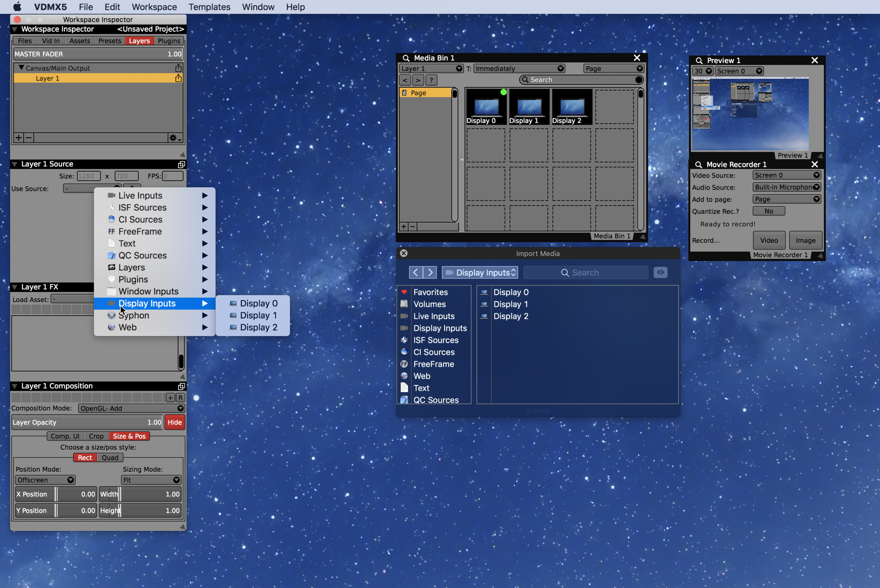
Task: Click Image record button
Action: 805,240
